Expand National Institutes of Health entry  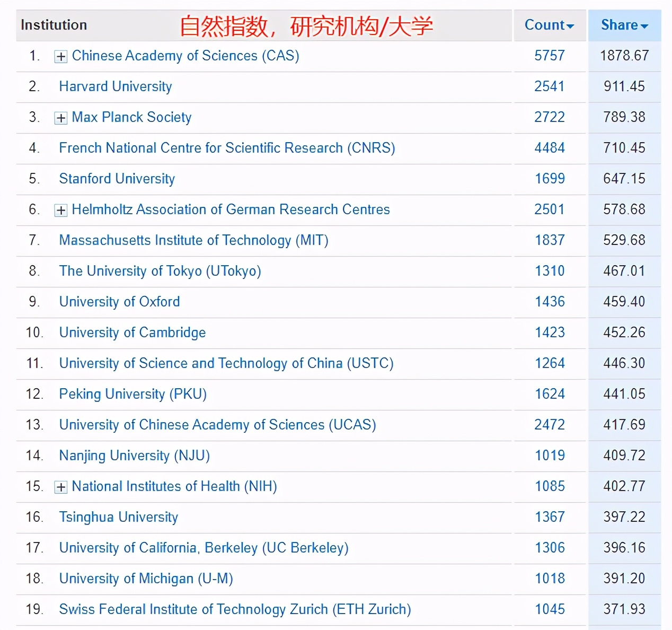tap(60, 487)
